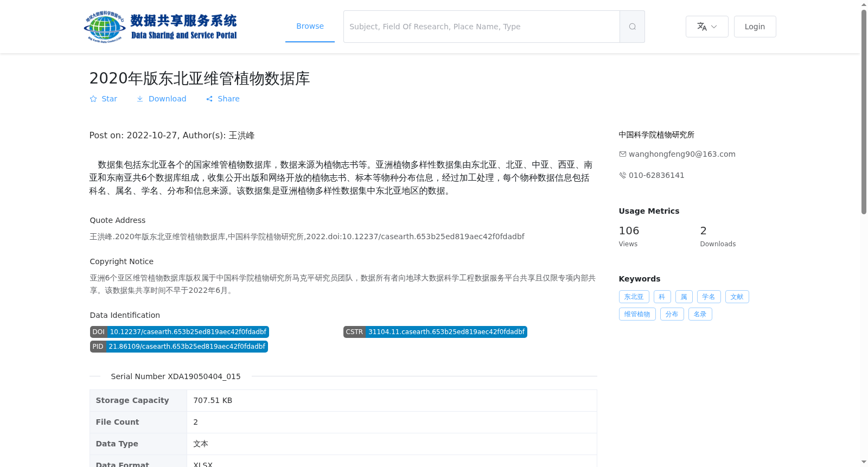
Task: Select the 学名 keyword tag
Action: click(709, 297)
